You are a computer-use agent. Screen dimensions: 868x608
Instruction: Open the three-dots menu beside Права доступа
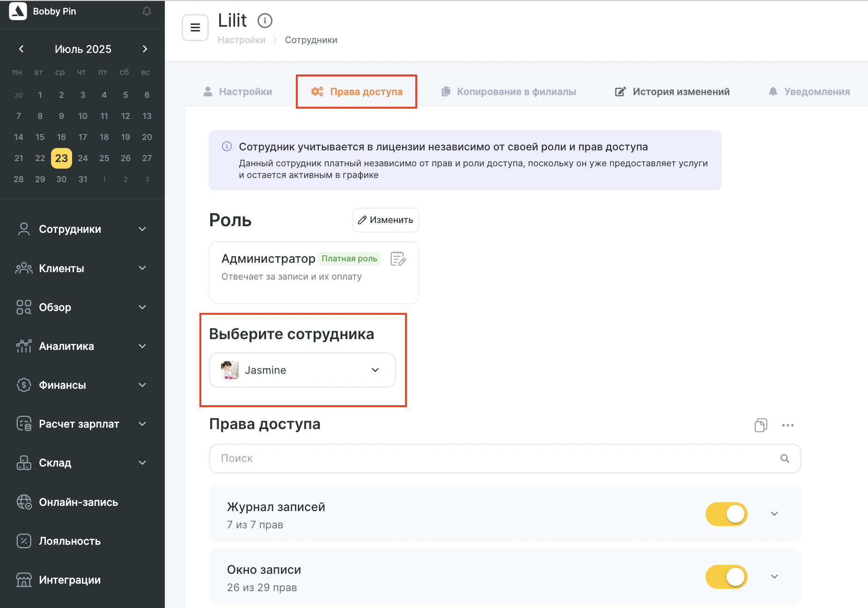(x=787, y=425)
